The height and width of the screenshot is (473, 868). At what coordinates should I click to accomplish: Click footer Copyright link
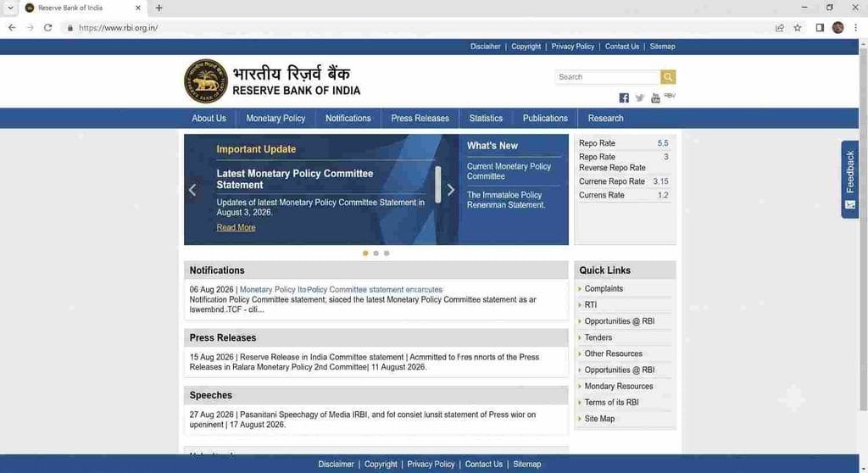point(381,465)
